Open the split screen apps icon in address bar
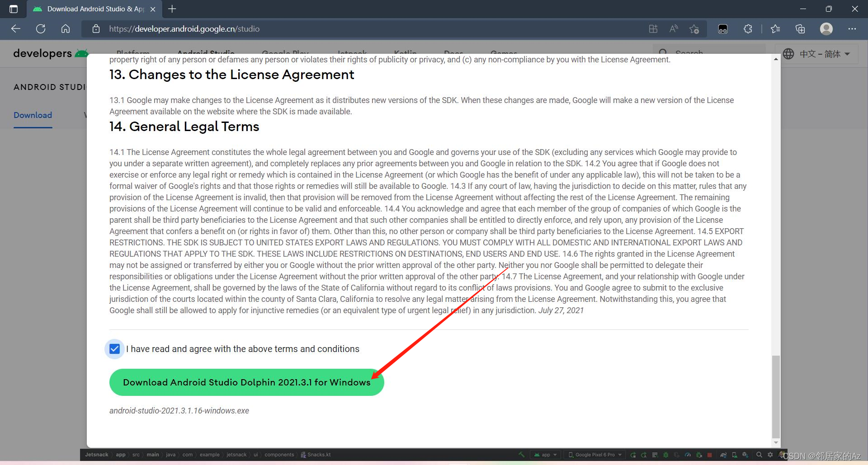 (653, 29)
